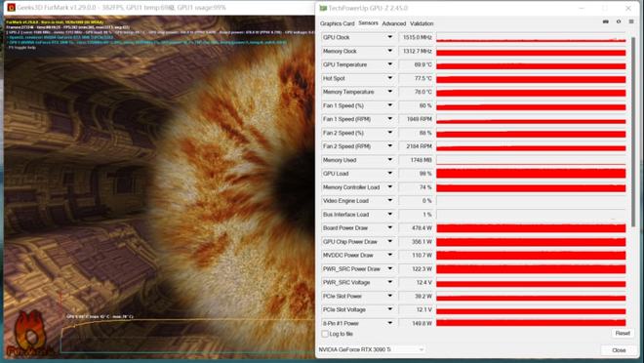Click the Board Power Draw history graph
Image resolution: width=644 pixels, height=363 pixels.
pos(531,228)
